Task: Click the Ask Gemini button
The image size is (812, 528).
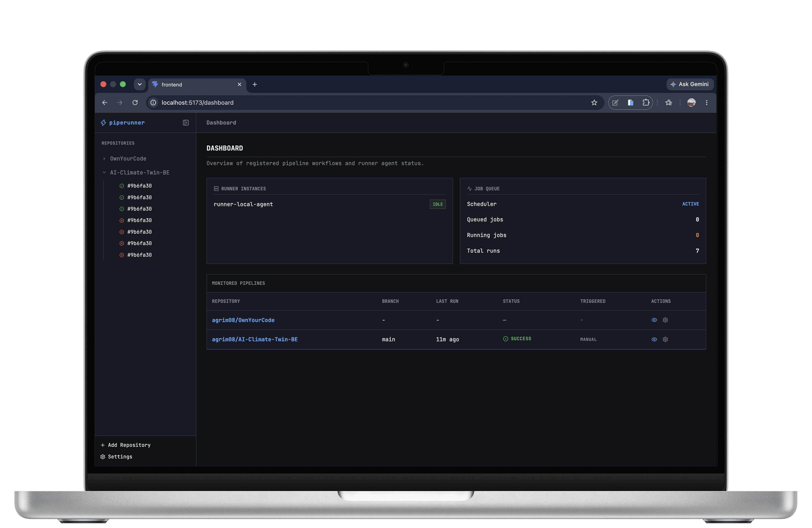Action: click(x=690, y=84)
